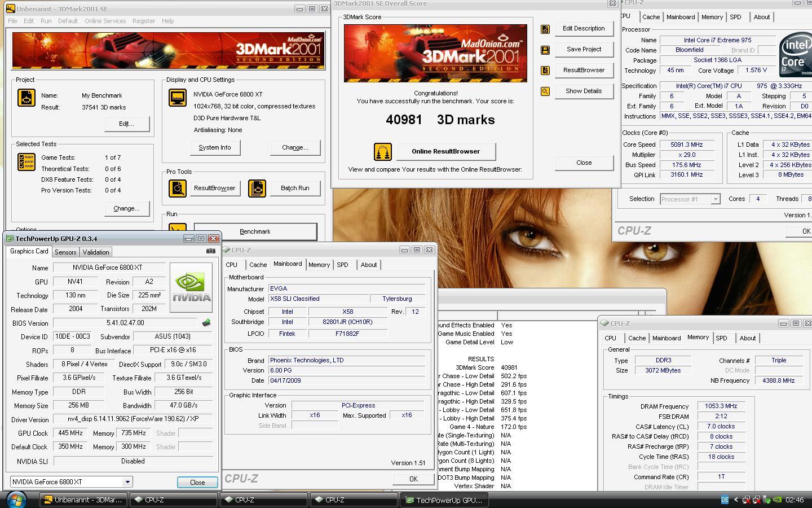The image size is (812, 508).
Task: Click the taskbar clock showing 02:46
Action: coord(795,500)
